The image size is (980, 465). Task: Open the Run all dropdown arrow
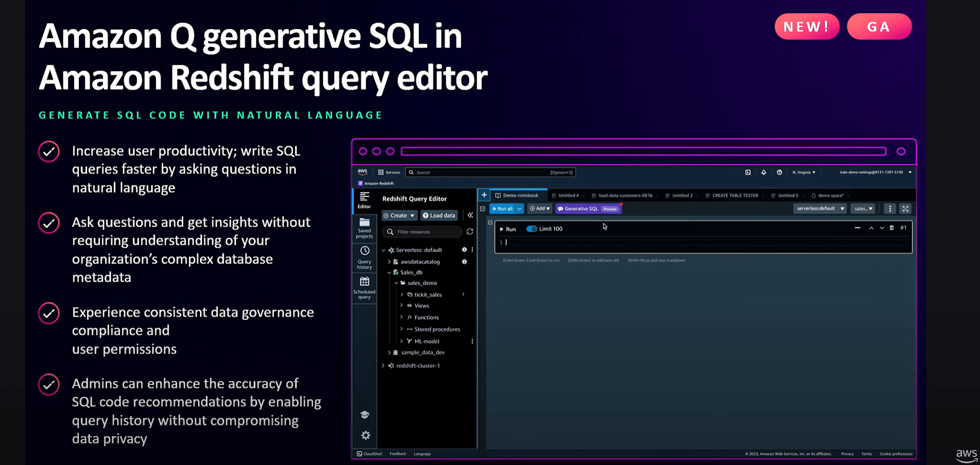coord(519,209)
